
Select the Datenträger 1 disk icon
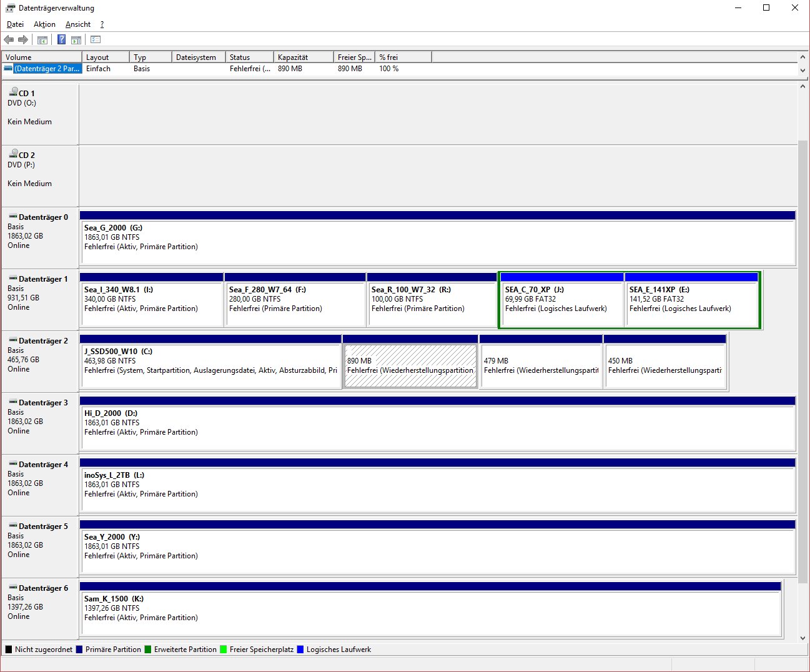click(13, 279)
